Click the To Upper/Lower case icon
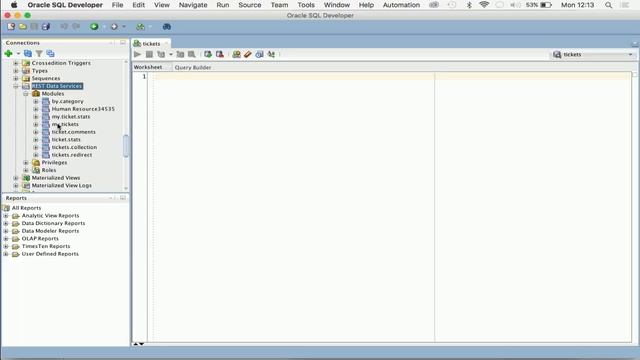Viewport: 640px width, 360px height. tap(271, 54)
